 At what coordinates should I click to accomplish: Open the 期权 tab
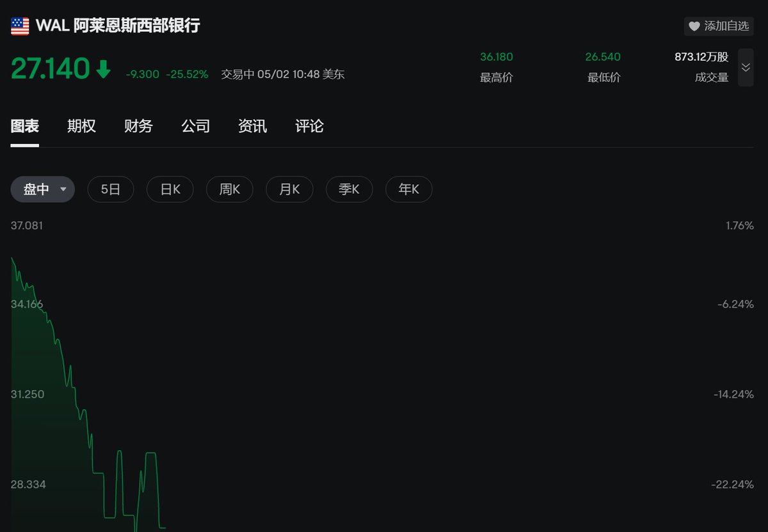[82, 126]
